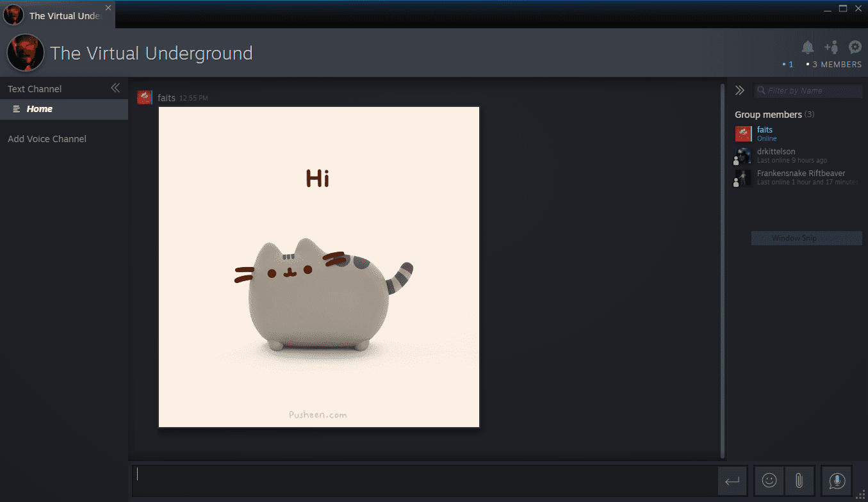Click Add Voice Channel
The image size is (868, 502).
click(47, 139)
